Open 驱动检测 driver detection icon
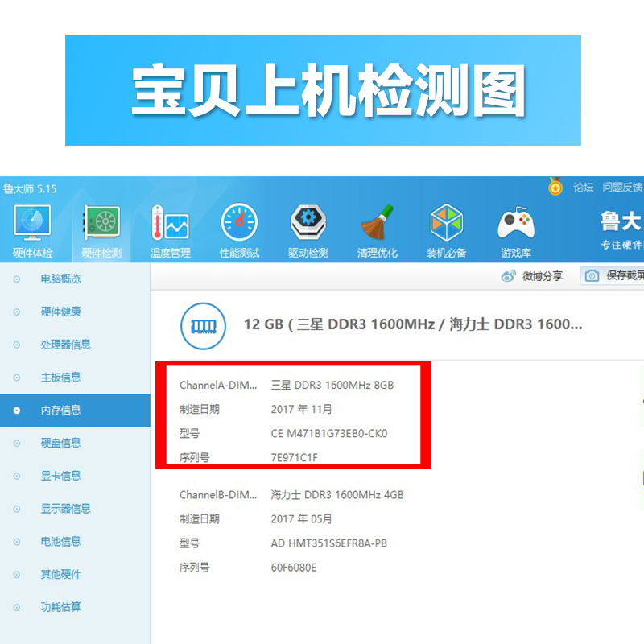Image resolution: width=644 pixels, height=644 pixels. pos(308,222)
